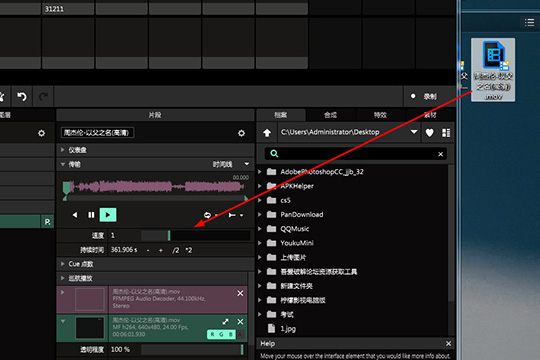Toggle the RGB channel buttons
Image resolution: width=540 pixels, height=360 pixels.
(x=221, y=334)
